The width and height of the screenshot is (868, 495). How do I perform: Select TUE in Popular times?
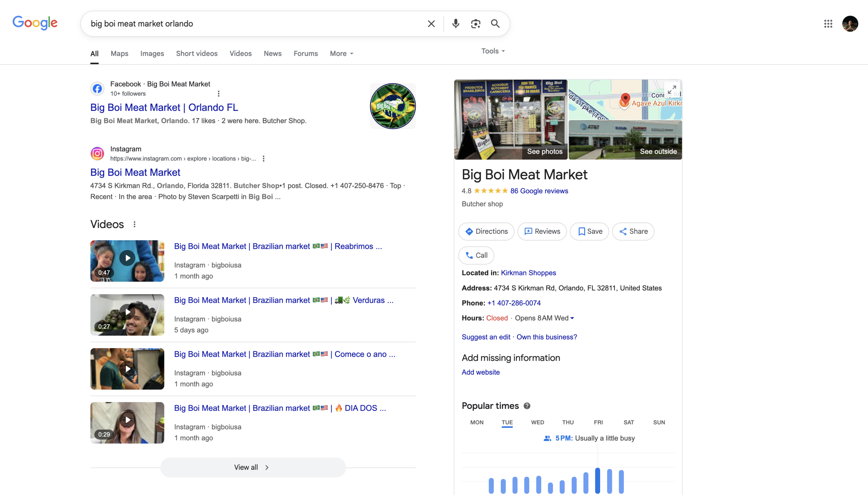507,422
